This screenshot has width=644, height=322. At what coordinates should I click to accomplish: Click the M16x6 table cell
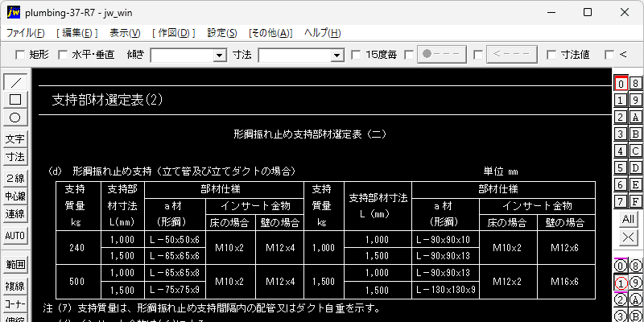point(566,281)
